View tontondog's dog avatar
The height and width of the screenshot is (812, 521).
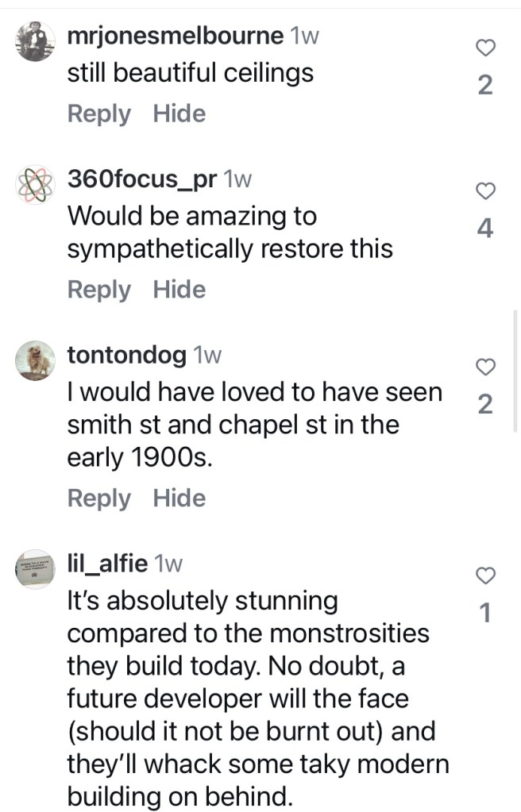pyautogui.click(x=35, y=361)
